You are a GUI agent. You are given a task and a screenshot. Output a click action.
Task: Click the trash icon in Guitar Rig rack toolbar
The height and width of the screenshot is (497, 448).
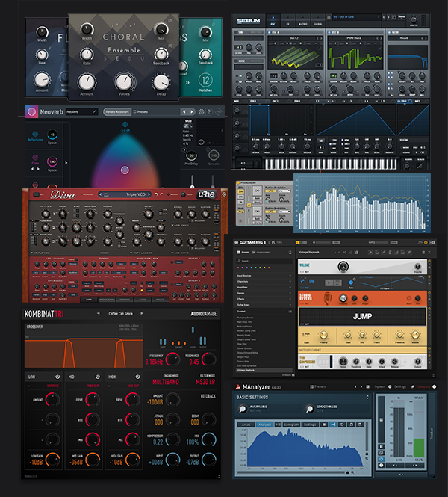(423, 253)
